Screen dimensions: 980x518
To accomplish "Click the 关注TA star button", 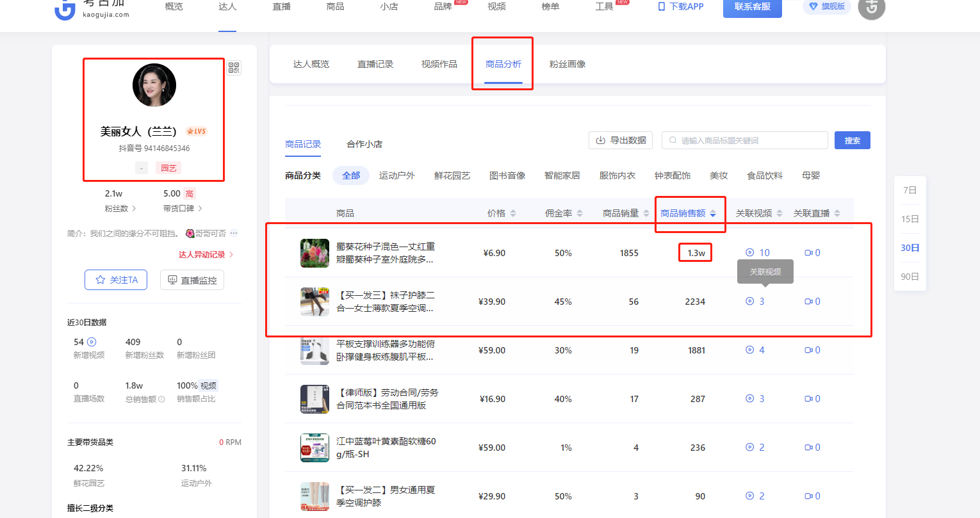I will point(116,280).
